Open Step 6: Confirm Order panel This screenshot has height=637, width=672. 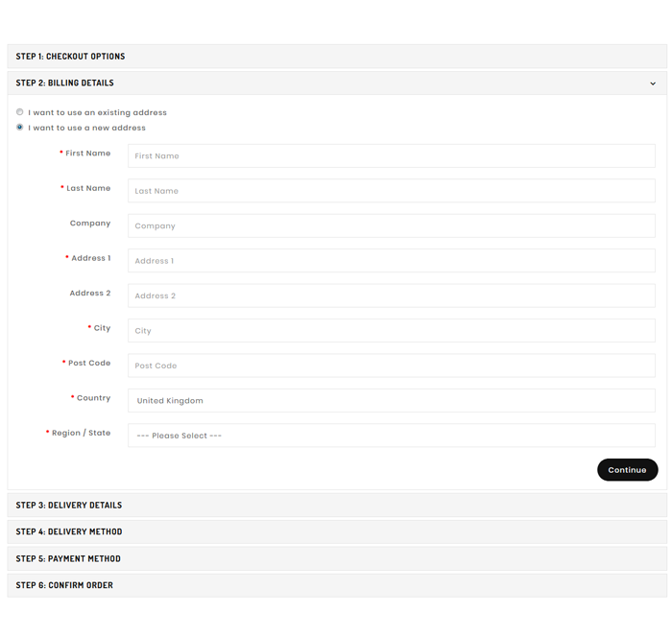[x=64, y=585]
